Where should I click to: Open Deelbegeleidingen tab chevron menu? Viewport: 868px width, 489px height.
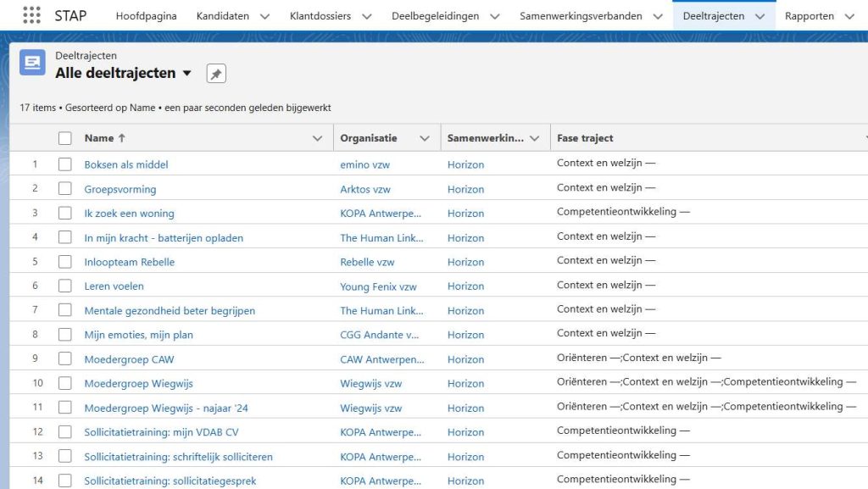click(x=495, y=16)
